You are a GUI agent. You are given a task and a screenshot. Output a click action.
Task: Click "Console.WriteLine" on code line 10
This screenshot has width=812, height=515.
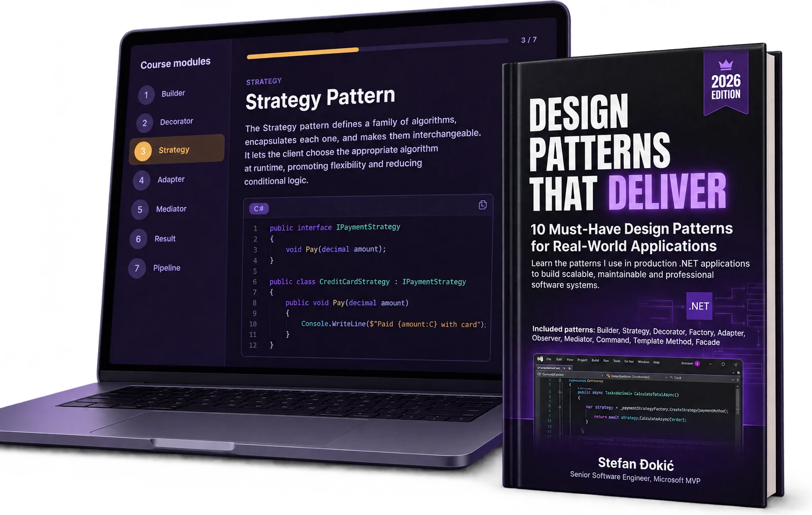point(333,324)
